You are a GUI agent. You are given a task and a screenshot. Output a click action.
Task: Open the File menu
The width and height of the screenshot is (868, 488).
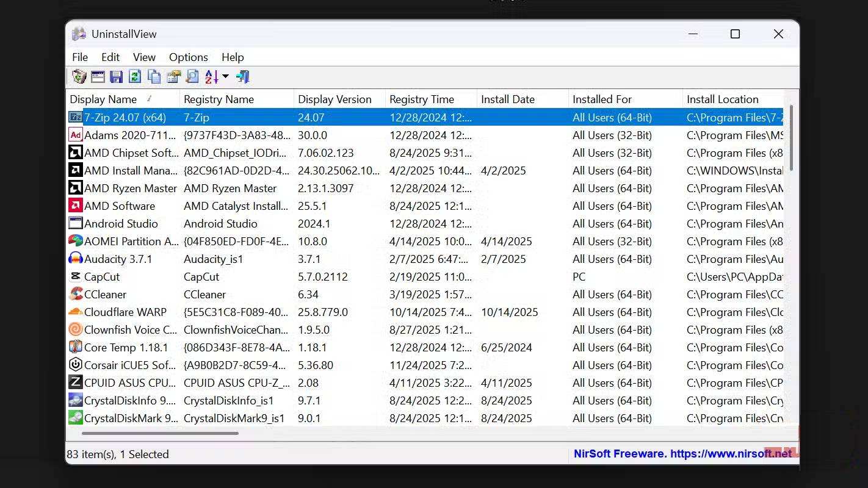80,57
